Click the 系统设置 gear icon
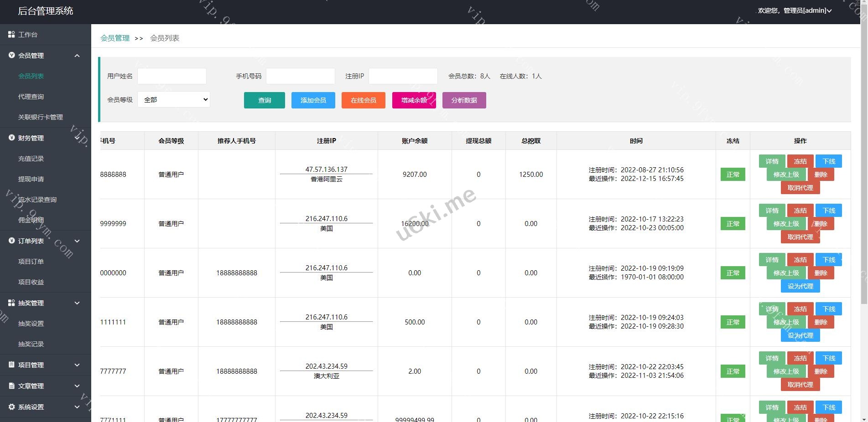868x422 pixels. (11, 407)
